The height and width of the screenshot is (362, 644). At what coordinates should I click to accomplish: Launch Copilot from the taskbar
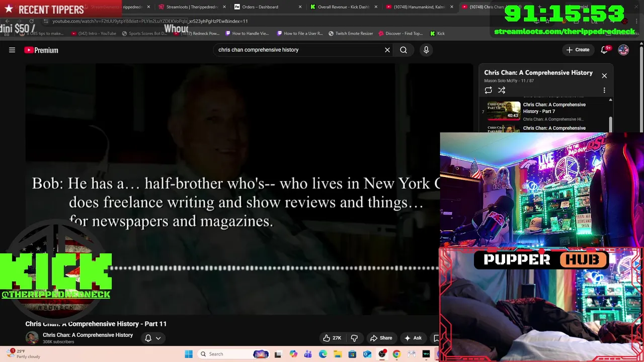[x=293, y=354]
